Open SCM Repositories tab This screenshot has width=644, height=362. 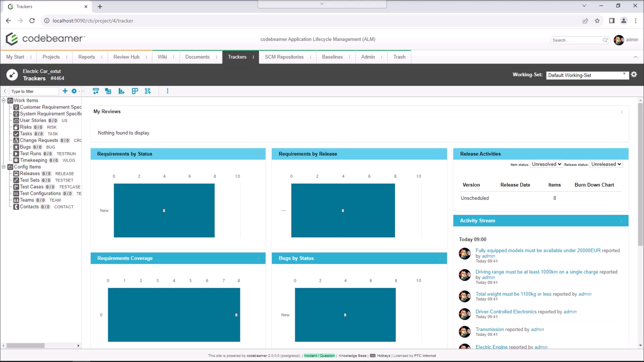coord(284,57)
